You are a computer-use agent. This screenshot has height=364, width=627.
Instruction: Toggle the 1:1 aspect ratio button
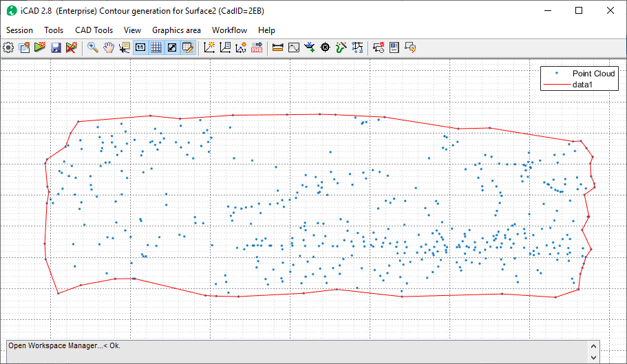[140, 47]
